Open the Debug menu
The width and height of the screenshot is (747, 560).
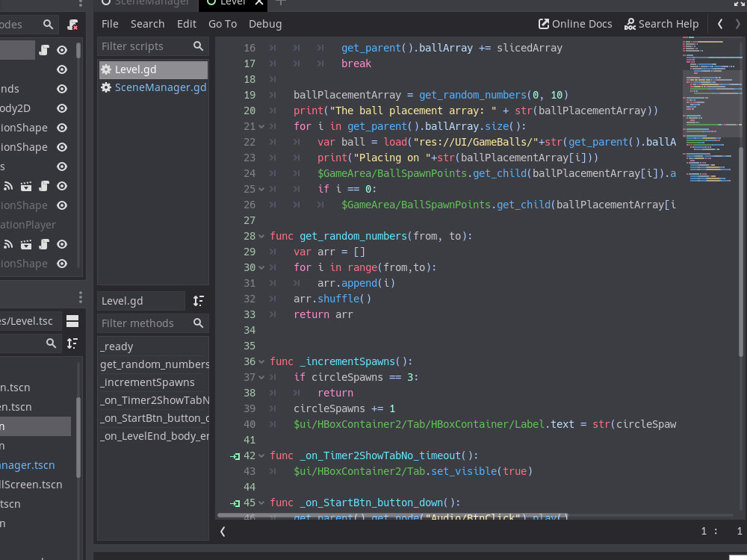coord(265,24)
